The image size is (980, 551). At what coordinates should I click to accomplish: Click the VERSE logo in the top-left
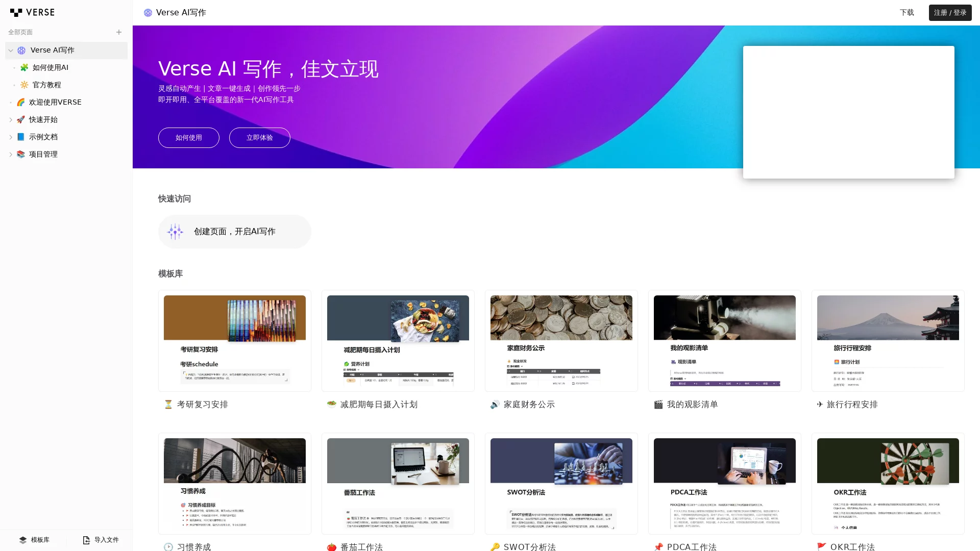tap(32, 12)
